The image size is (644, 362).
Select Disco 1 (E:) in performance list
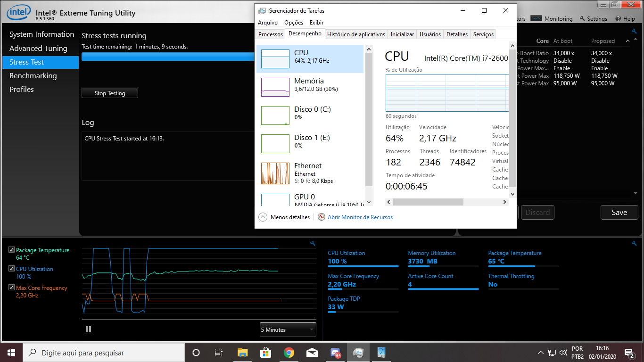point(310,144)
